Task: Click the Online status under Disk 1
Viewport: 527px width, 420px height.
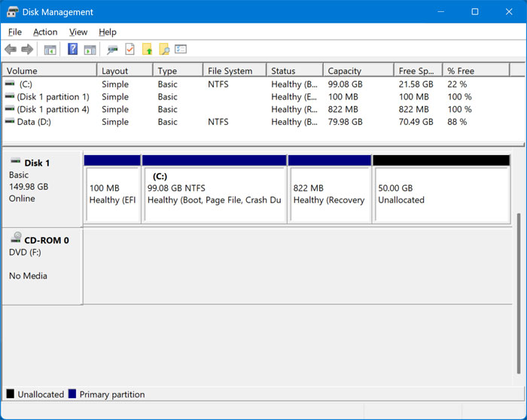Action: (22, 198)
